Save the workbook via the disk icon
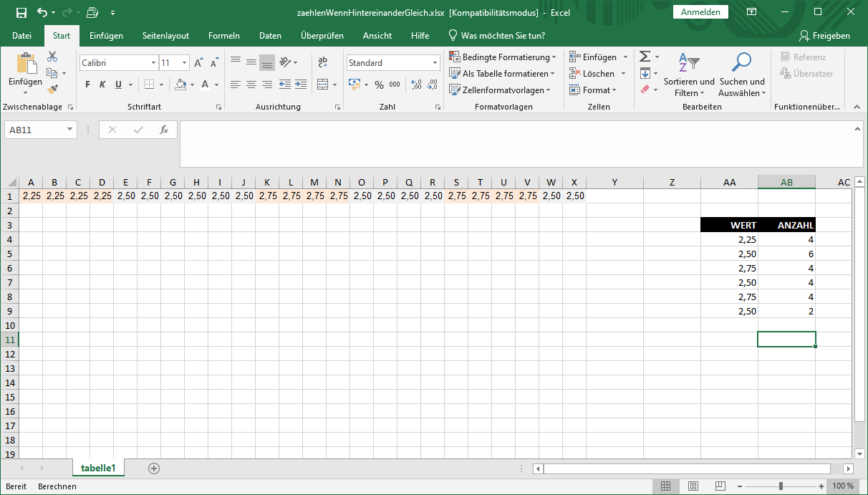The width and height of the screenshot is (868, 495). point(21,12)
